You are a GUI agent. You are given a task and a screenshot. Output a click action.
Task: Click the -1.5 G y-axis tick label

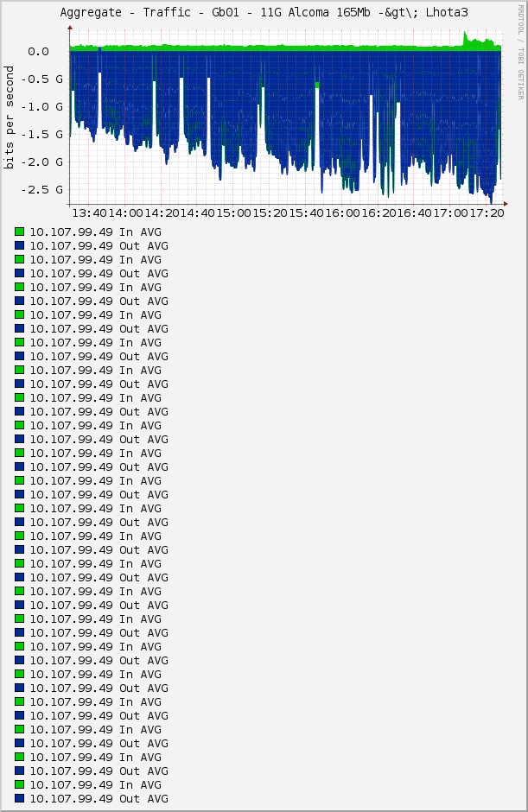44,135
